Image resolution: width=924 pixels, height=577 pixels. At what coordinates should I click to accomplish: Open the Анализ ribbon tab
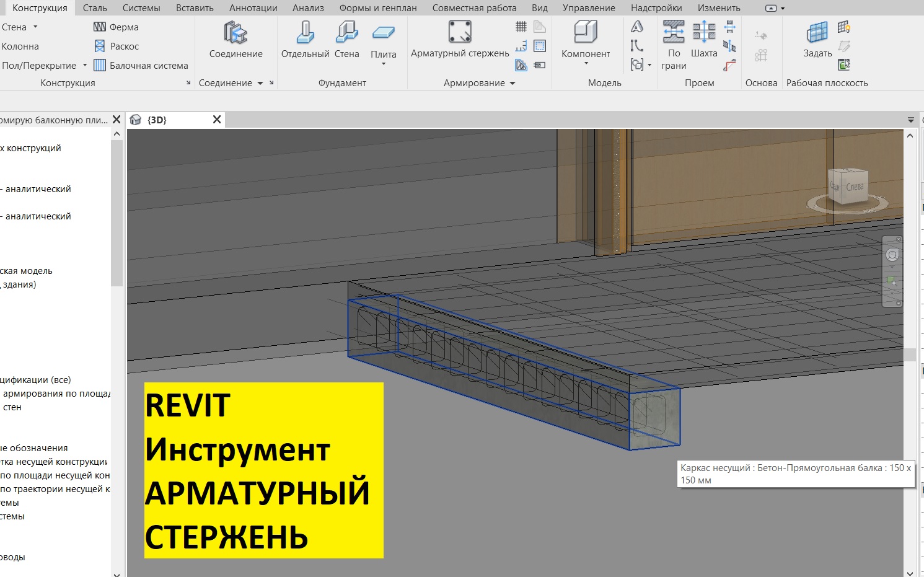[x=308, y=8]
